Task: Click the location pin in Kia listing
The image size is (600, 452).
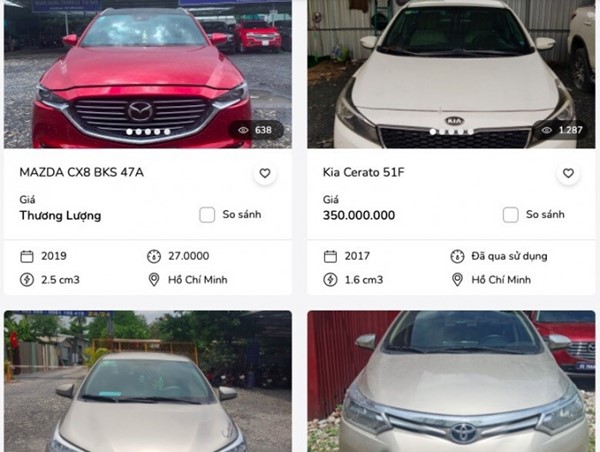Action: (457, 280)
